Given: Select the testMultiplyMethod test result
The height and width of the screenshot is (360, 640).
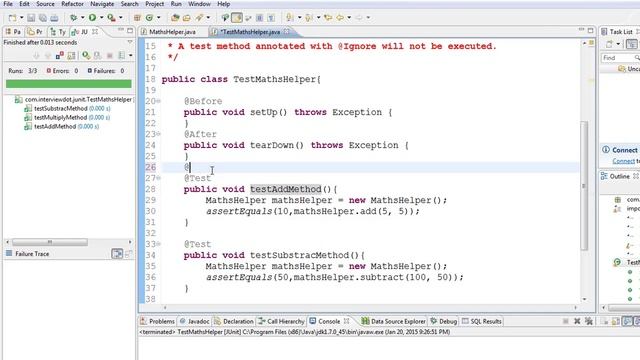Looking at the screenshot, I should [67, 118].
